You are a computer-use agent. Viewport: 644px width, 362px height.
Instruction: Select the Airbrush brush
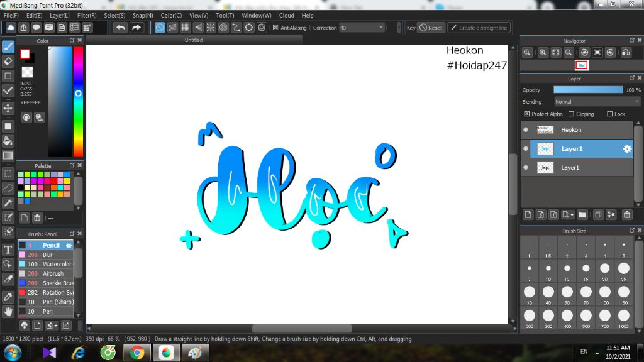coord(45,274)
